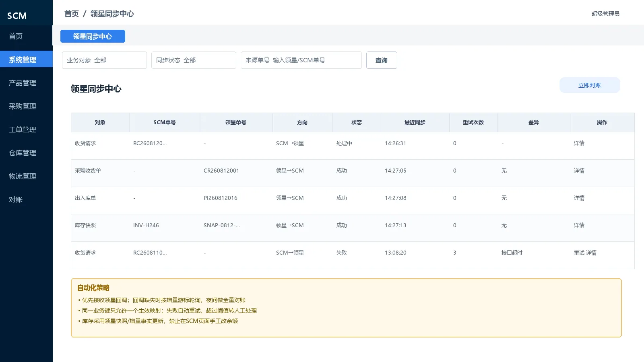Click the 重试次数 column header
This screenshot has width=644, height=362.
click(x=473, y=122)
